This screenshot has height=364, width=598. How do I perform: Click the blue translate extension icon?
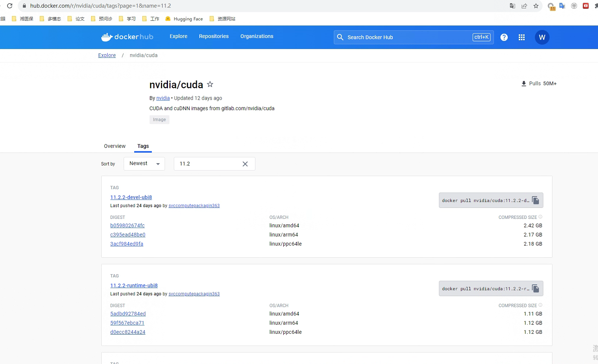coord(562,6)
